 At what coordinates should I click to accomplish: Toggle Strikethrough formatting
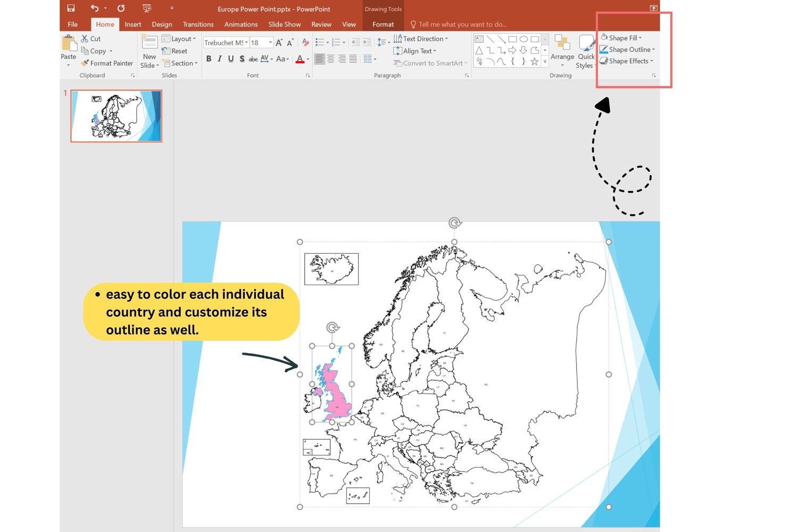point(253,59)
